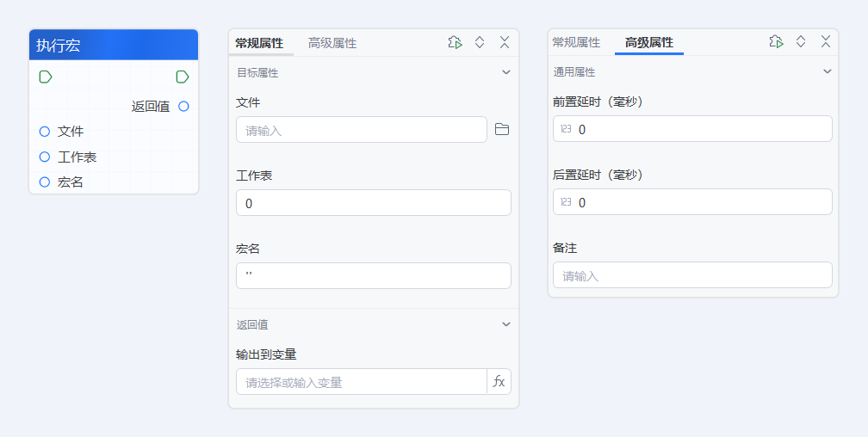The height and width of the screenshot is (437, 868).
Task: Click the 工作表 input port circle on node
Action: (45, 157)
